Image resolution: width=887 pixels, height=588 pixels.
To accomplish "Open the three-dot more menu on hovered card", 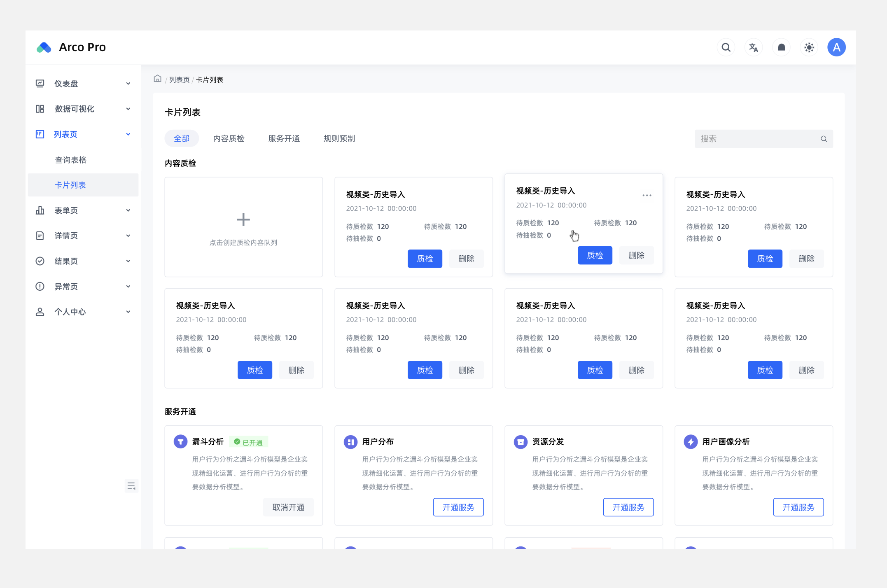I will point(647,195).
